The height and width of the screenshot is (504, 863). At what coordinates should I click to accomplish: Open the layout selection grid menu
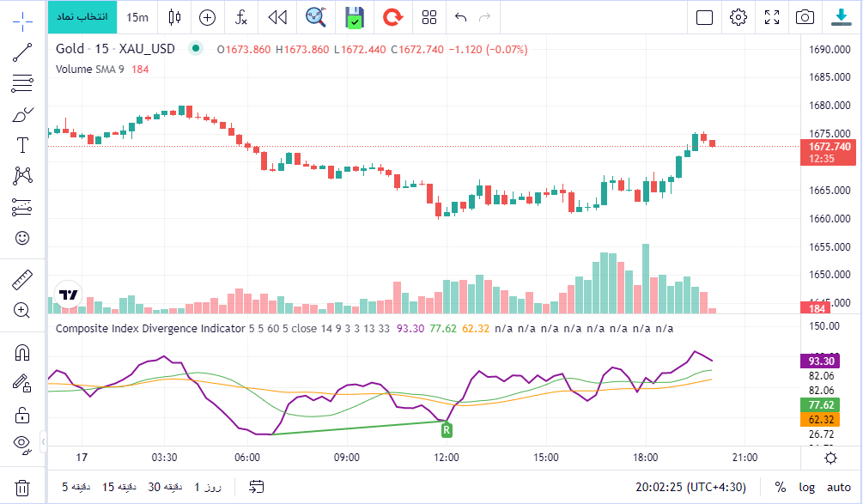pyautogui.click(x=429, y=17)
